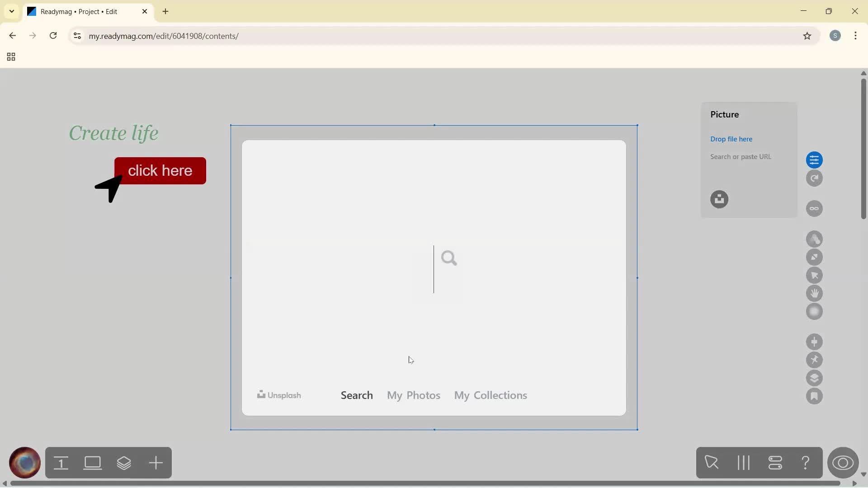This screenshot has width=868, height=488.
Task: Select the hand pan tool in right sidebar
Action: 815,294
